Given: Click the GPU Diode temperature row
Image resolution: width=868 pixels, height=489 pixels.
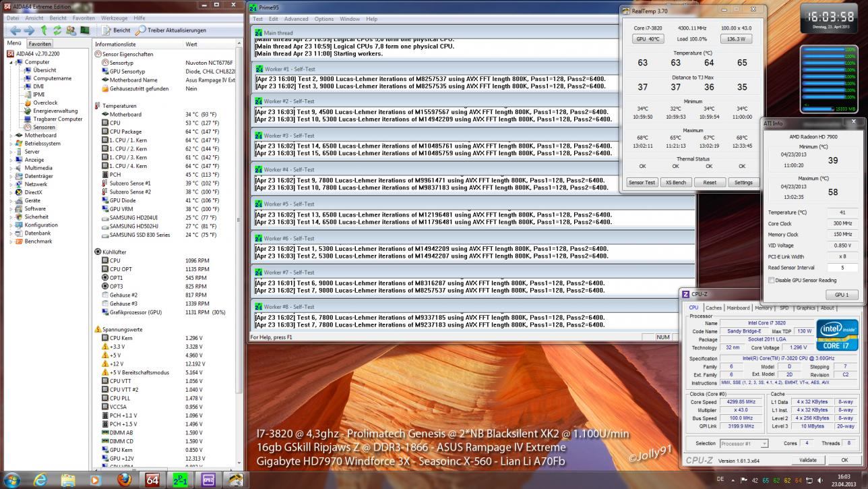Looking at the screenshot, I should (164, 200).
